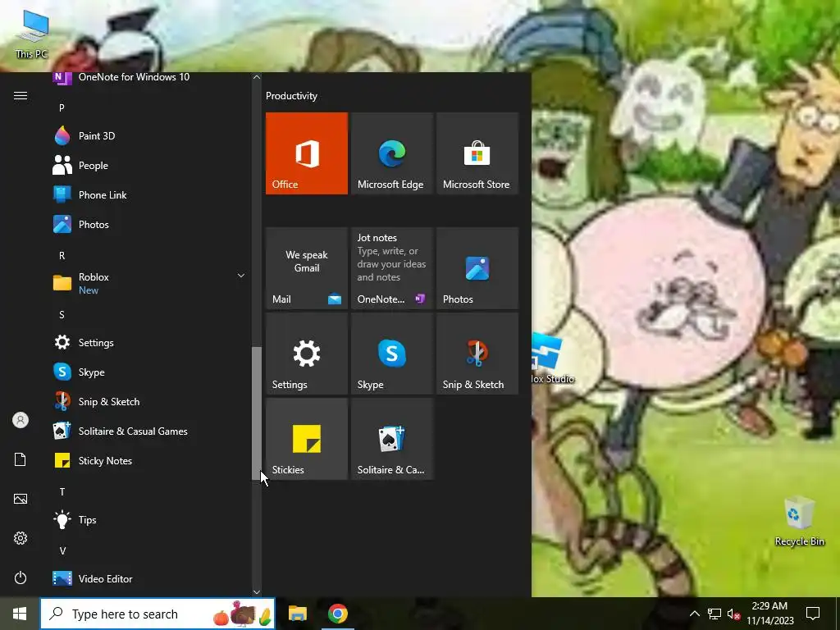
Task: Open the clock showing 2:29 AM
Action: click(769, 614)
